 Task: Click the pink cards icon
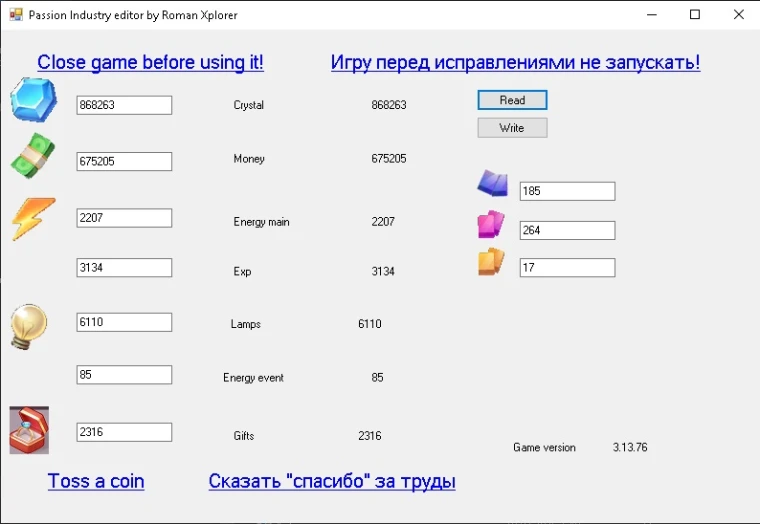coord(491,225)
